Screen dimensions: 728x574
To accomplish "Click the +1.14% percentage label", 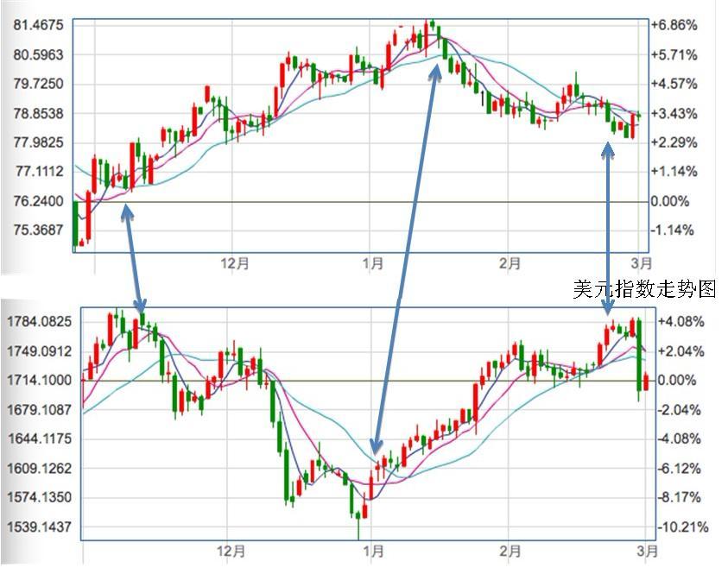I will (x=674, y=172).
